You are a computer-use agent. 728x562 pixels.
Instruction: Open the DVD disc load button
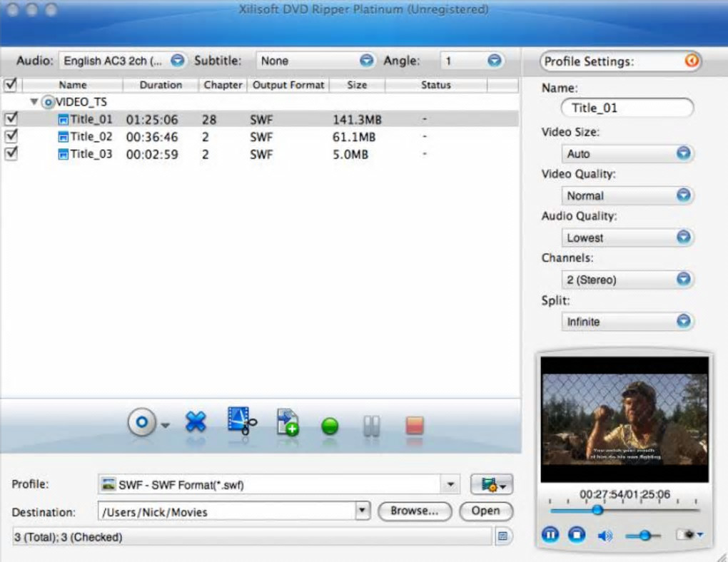point(141,422)
